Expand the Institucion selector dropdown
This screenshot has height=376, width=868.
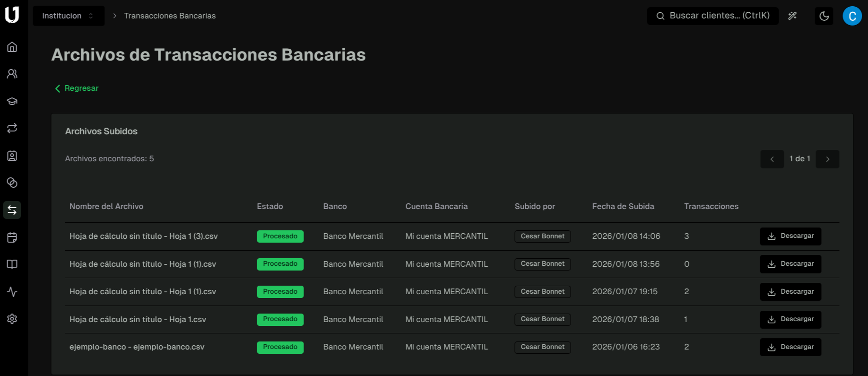pyautogui.click(x=69, y=16)
